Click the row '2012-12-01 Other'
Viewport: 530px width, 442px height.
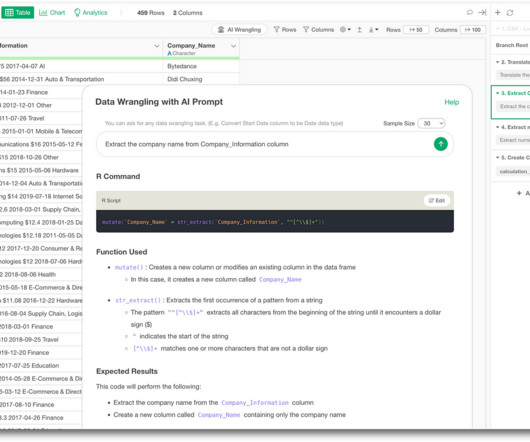coord(41,105)
